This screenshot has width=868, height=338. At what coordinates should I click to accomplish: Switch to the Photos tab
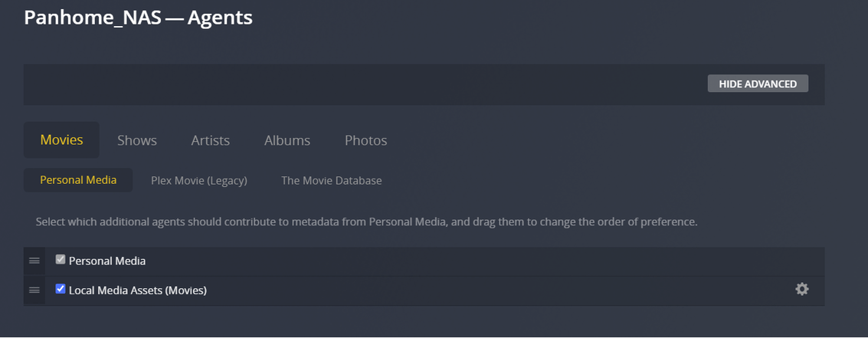coord(365,140)
